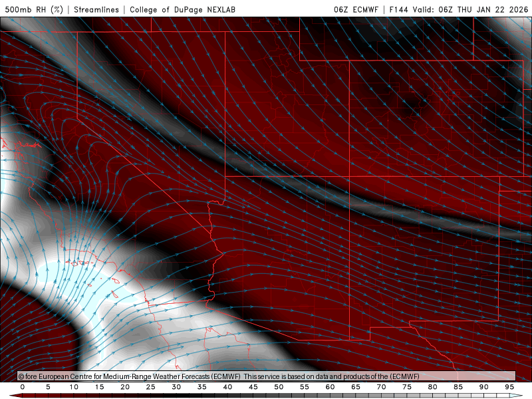Click the "0" value on color scale

(x=23, y=387)
